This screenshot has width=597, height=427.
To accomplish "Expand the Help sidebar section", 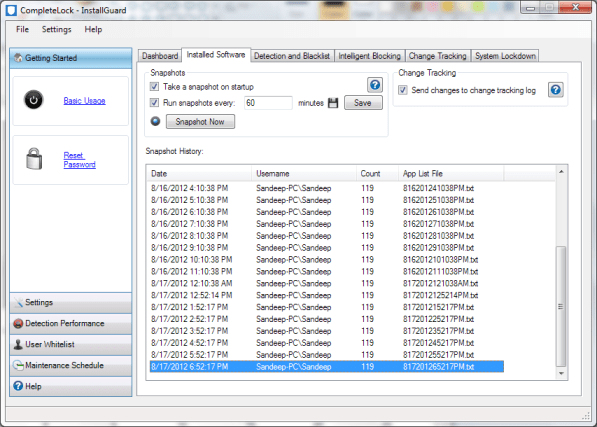I will pos(71,386).
